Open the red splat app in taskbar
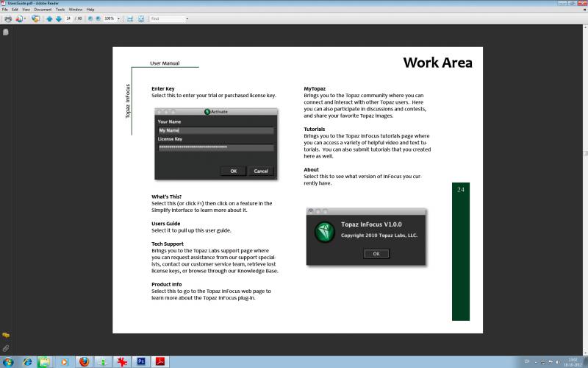 [x=122, y=361]
